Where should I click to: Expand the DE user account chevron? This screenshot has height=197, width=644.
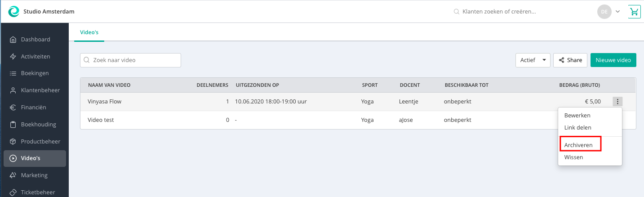617,12
